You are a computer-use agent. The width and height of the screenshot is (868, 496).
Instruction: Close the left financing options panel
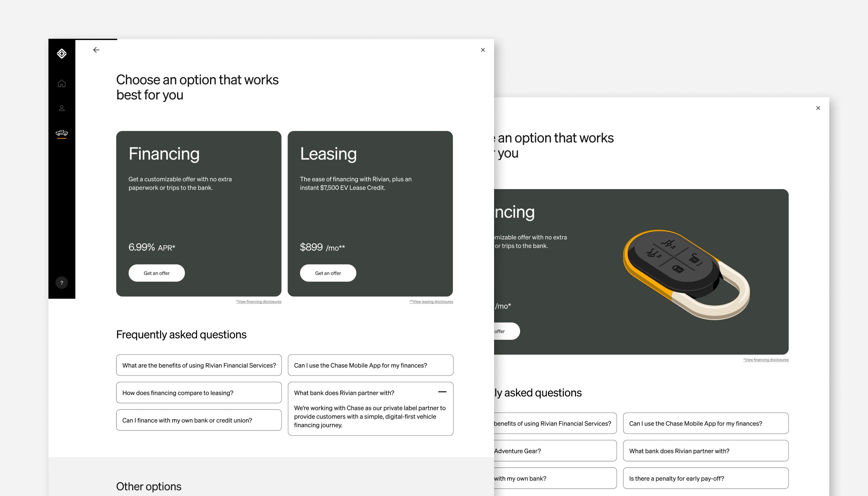coord(483,50)
